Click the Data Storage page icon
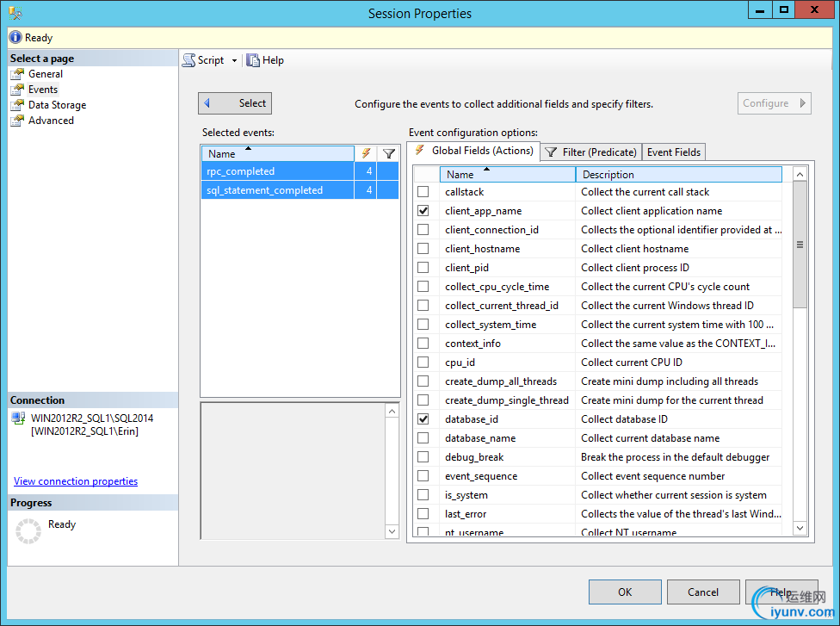The image size is (840, 626). pyautogui.click(x=18, y=105)
